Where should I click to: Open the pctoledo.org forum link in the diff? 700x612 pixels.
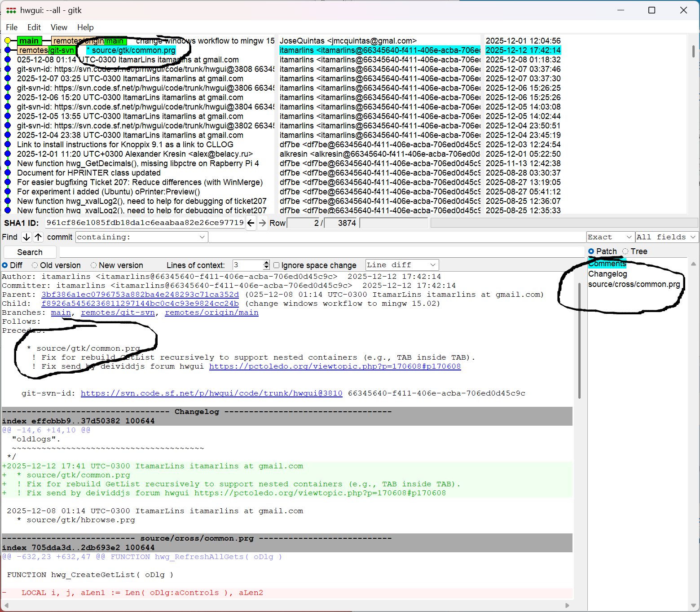[335, 366]
